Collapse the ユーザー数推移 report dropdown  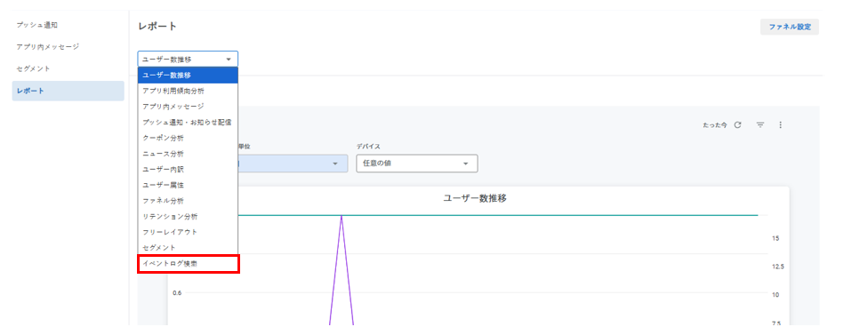coord(188,60)
